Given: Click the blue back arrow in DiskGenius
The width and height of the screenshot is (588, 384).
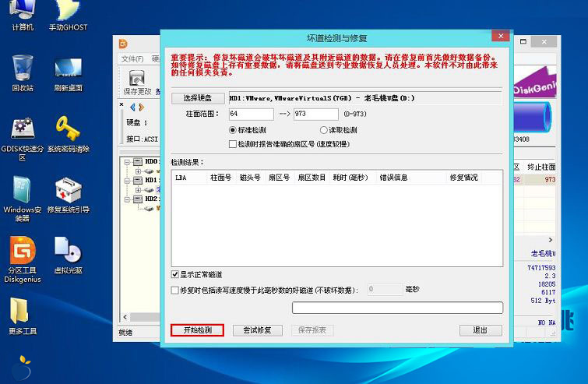Looking at the screenshot, I should [132, 107].
